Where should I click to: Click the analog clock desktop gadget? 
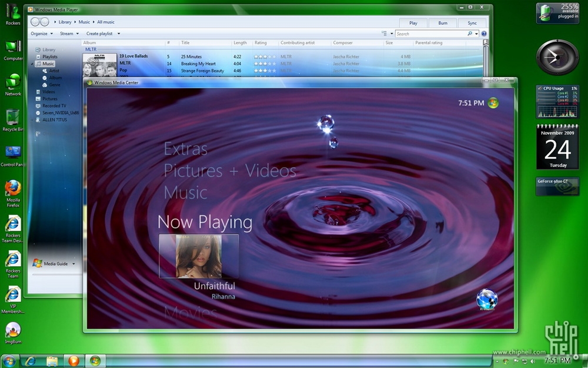(557, 57)
